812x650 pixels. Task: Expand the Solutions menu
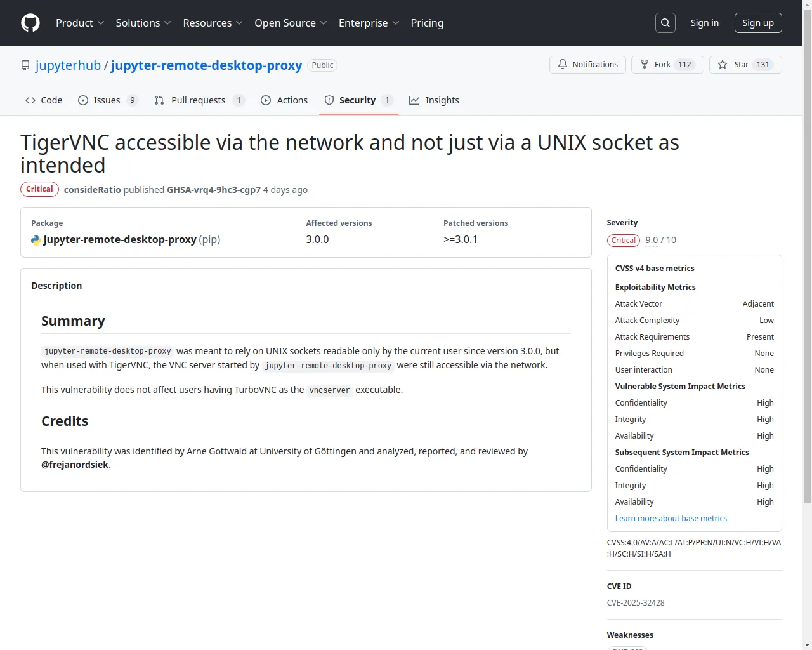click(143, 23)
